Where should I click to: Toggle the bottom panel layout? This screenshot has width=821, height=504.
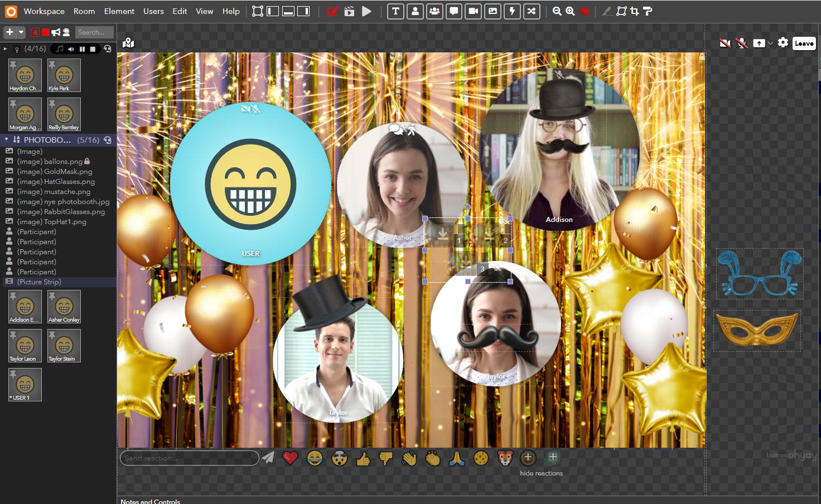[288, 11]
